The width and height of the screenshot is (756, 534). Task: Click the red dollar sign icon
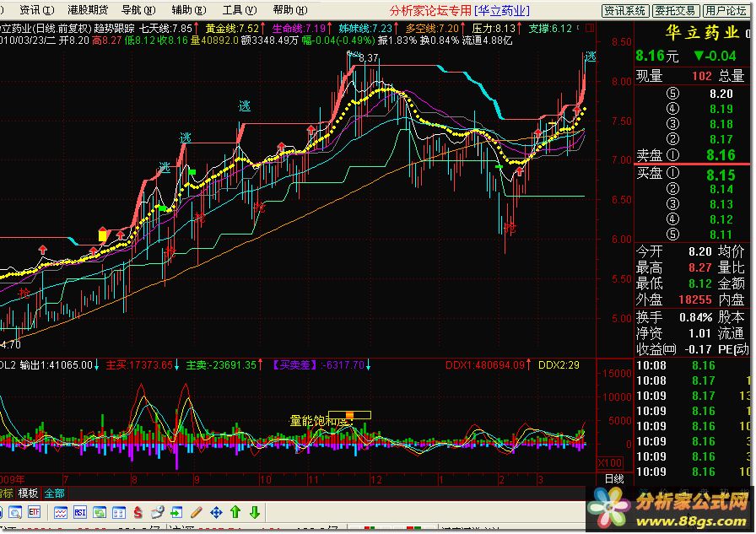pyautogui.click(x=138, y=512)
